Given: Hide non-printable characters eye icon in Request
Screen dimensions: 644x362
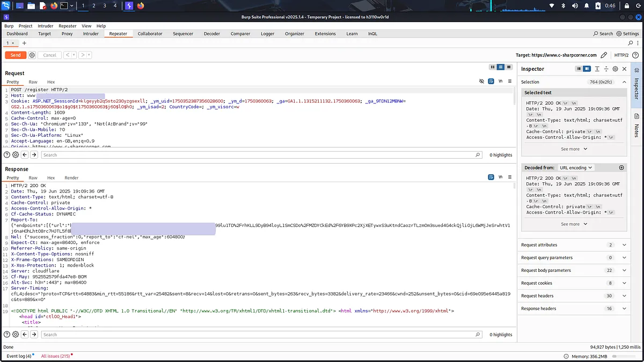Looking at the screenshot, I should [x=481, y=81].
